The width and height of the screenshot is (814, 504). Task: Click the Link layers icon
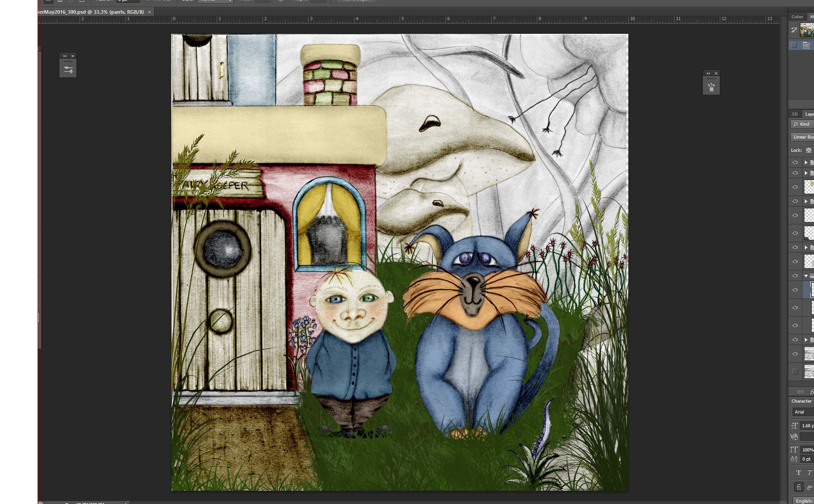click(800, 392)
